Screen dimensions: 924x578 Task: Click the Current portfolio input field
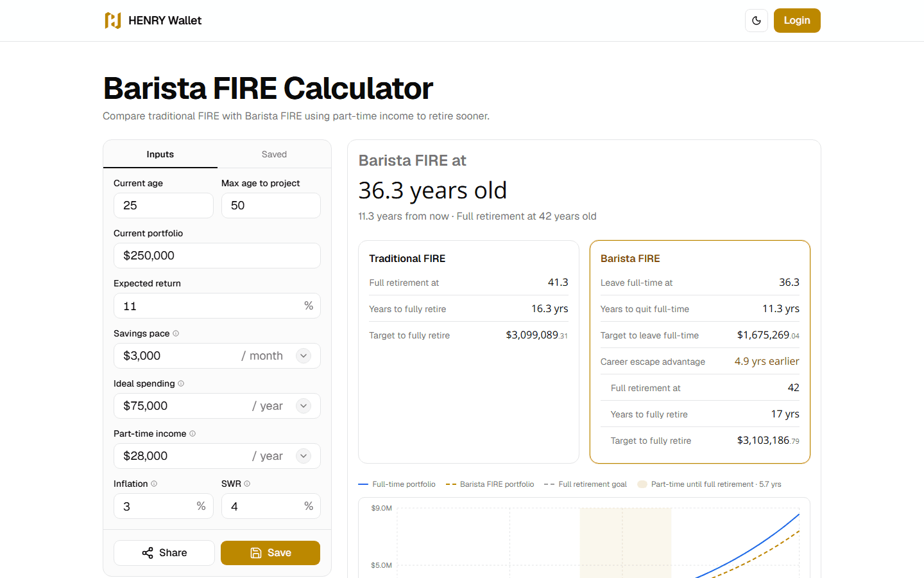(x=217, y=256)
